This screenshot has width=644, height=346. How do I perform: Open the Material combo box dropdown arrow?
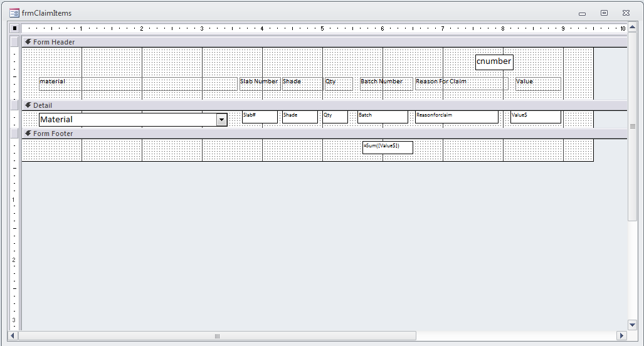tap(221, 120)
